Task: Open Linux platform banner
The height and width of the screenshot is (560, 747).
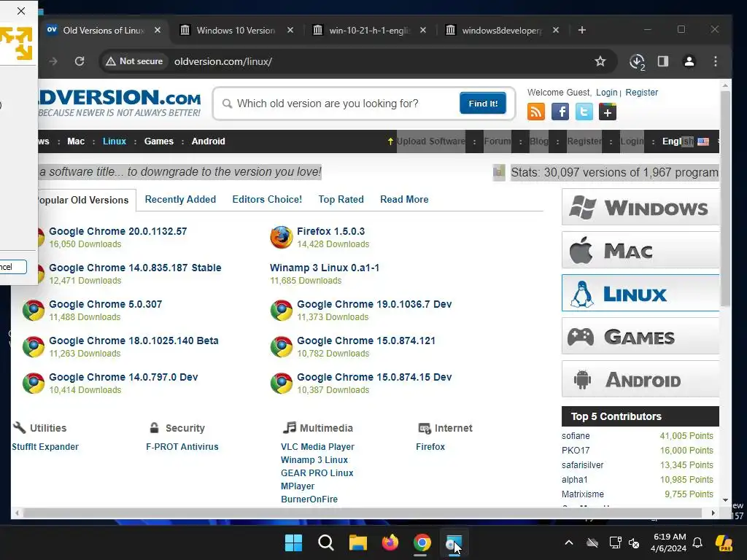Action: point(640,293)
